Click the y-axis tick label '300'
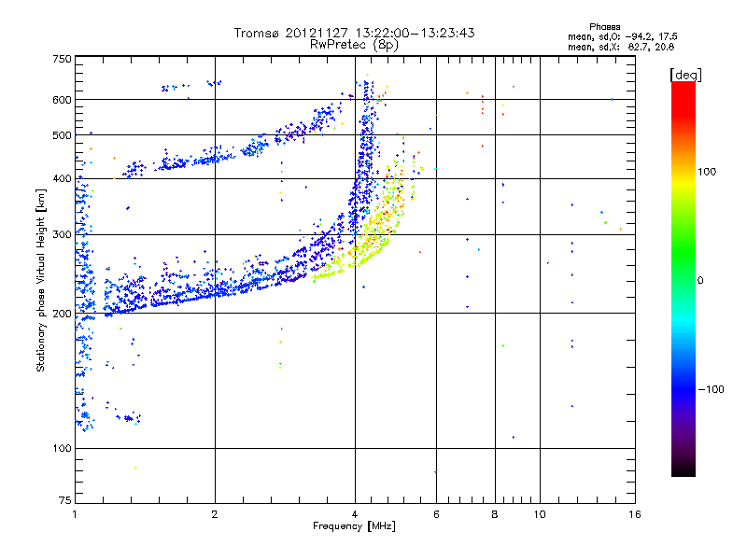The width and height of the screenshot is (747, 560). tap(62, 235)
